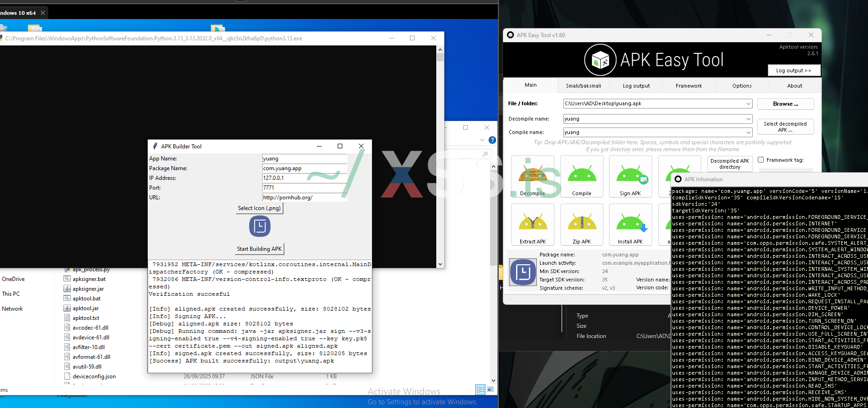
Task: Switch Explorer to large icons view
Action: coord(491,389)
